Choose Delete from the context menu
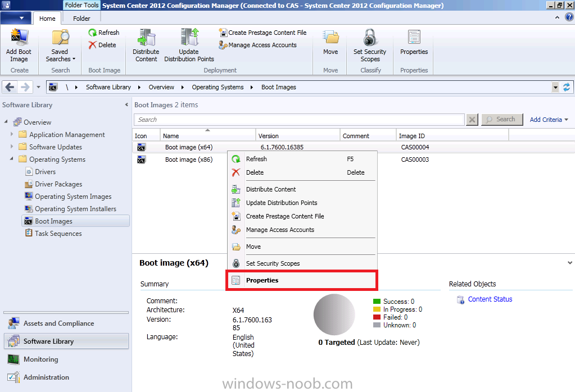Viewport: 575px width, 392px height. (x=302, y=172)
